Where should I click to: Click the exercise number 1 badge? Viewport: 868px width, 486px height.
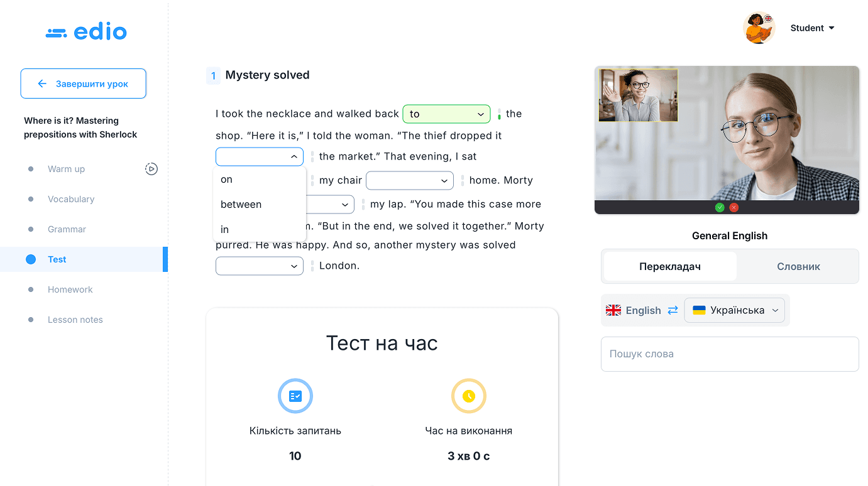tap(213, 76)
